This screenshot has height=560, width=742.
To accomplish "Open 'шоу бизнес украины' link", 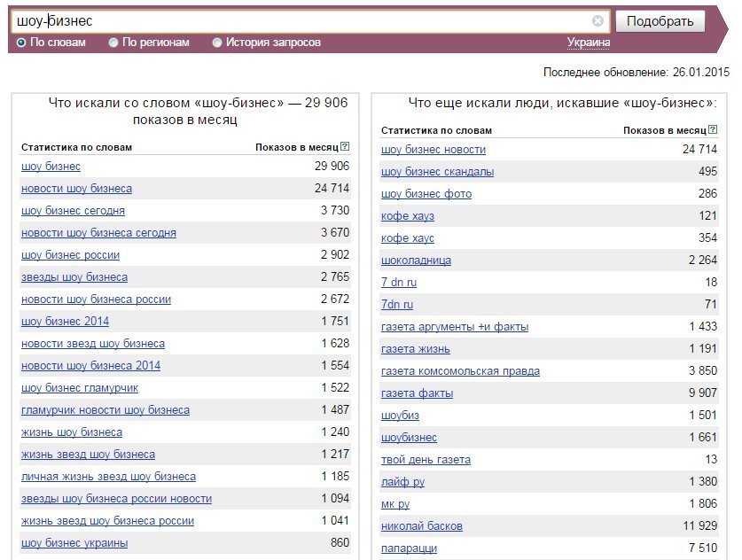I will [74, 543].
